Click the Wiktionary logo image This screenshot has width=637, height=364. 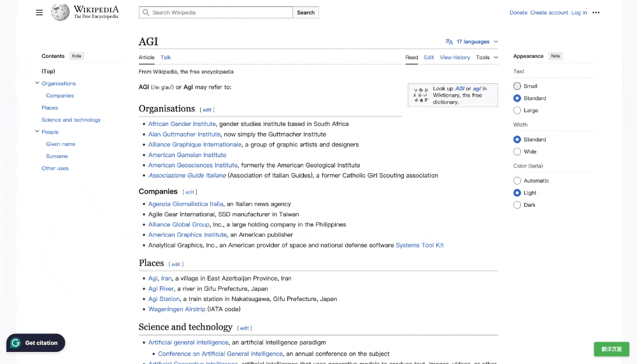(420, 95)
